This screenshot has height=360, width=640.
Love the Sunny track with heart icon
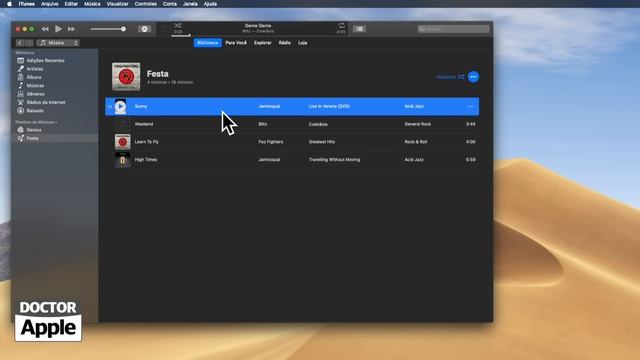pyautogui.click(x=109, y=107)
